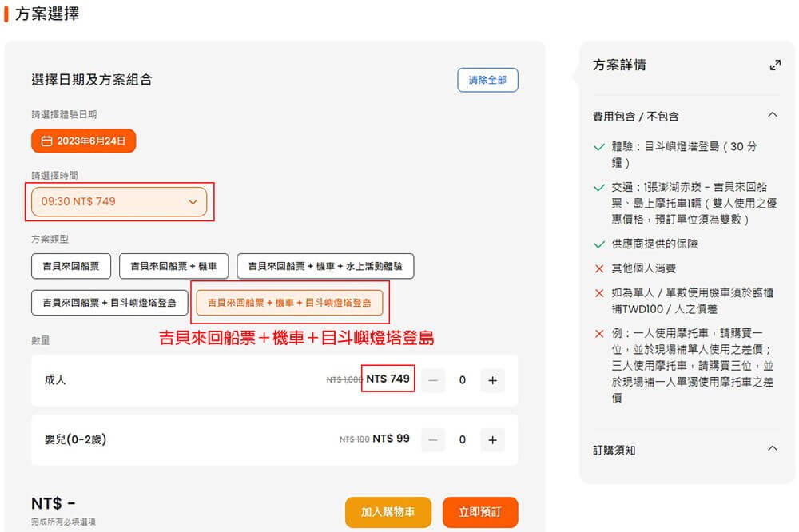The image size is (799, 532).
Task: Click the calendar icon in the date button
Action: [x=46, y=141]
